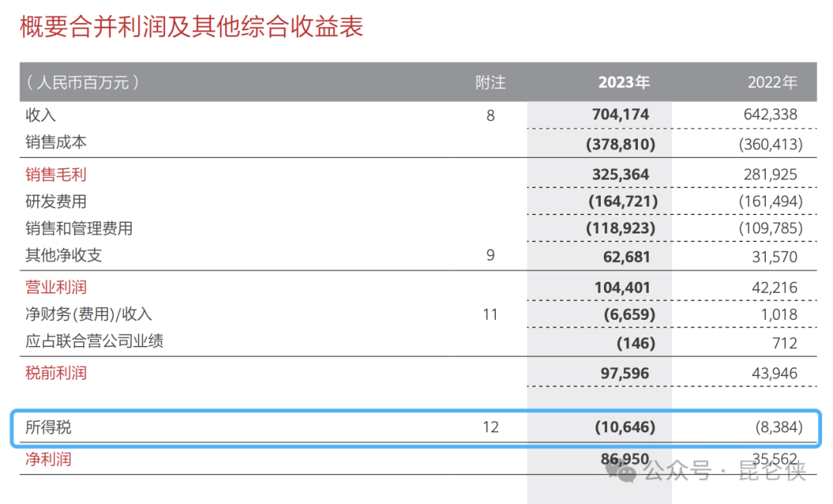This screenshot has width=833, height=504.
Task: Click the 2022 net profit value 35,562
Action: pyautogui.click(x=774, y=459)
